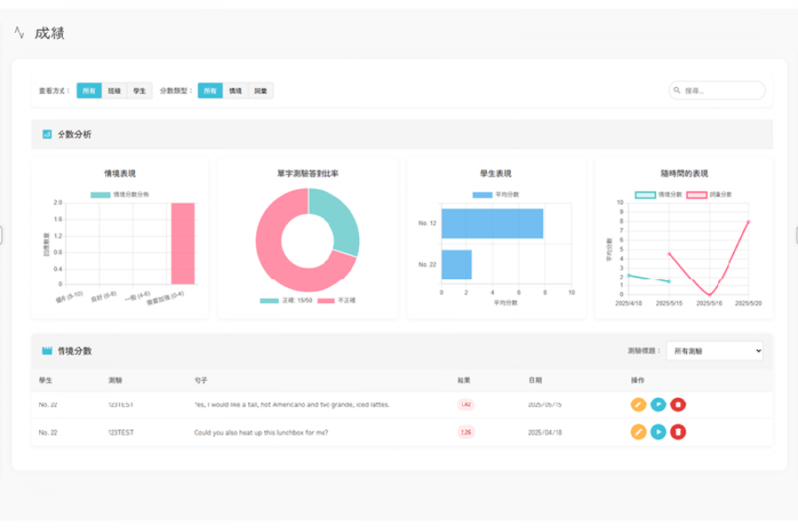Delete the 2025/05/15 score entry

pyautogui.click(x=678, y=404)
